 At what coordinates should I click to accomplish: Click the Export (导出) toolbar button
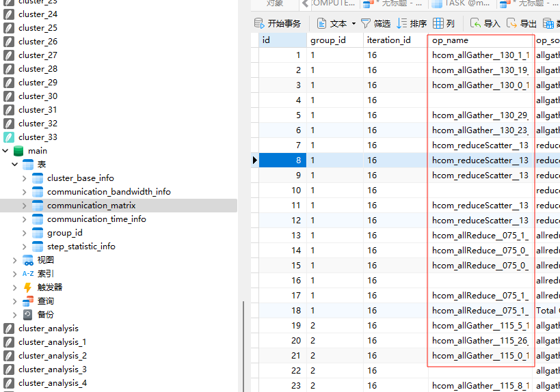522,23
